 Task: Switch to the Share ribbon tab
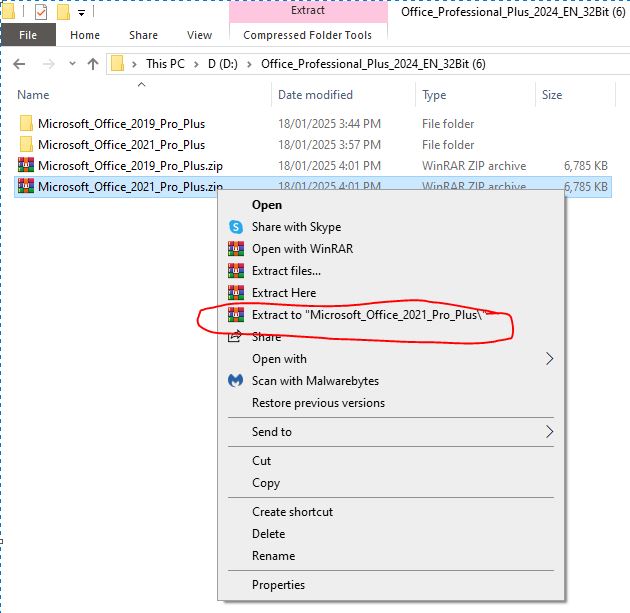[x=143, y=35]
